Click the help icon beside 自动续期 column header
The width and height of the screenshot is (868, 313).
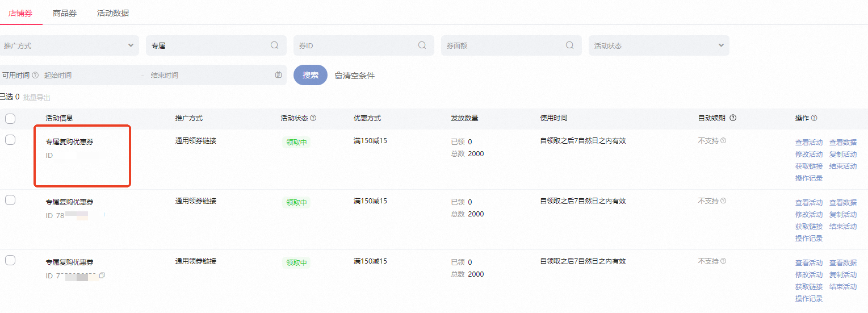733,118
